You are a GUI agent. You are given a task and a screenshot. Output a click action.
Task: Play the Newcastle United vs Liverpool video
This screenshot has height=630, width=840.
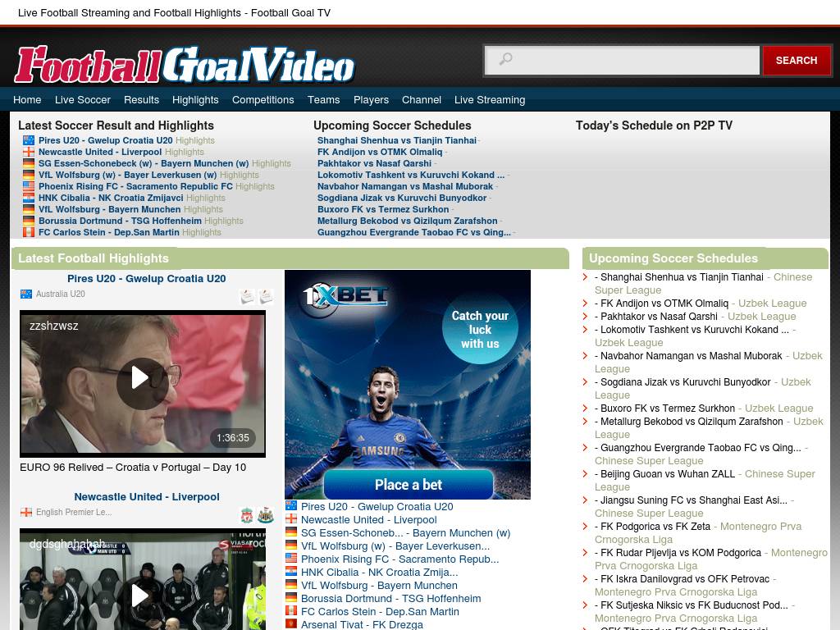tap(141, 595)
